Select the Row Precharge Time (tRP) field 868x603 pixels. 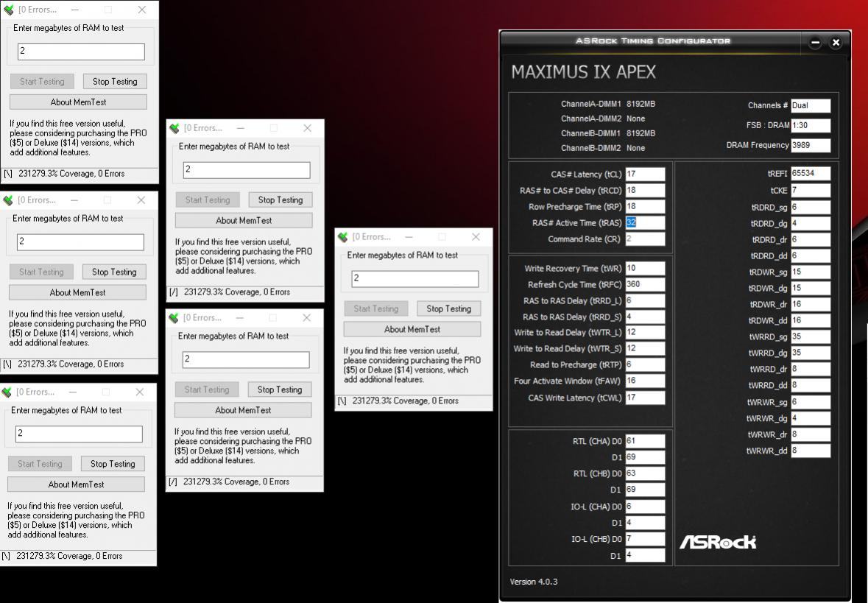(x=645, y=206)
